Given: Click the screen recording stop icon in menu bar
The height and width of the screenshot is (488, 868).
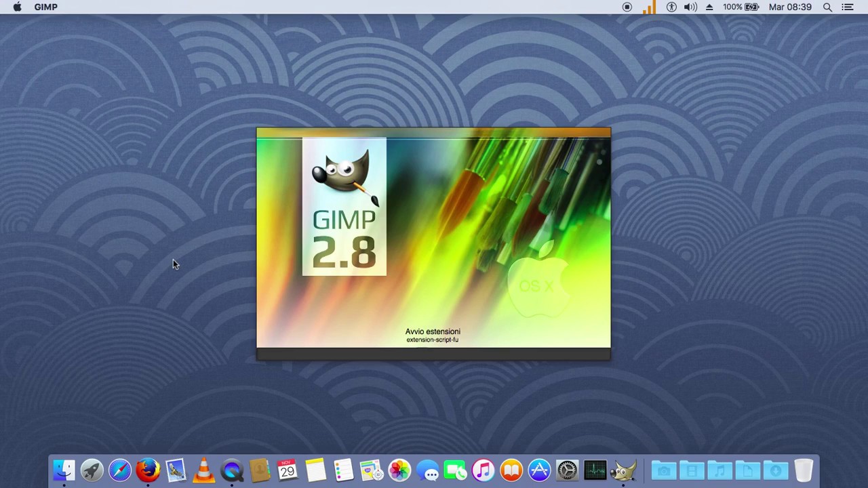Looking at the screenshot, I should tap(627, 7).
